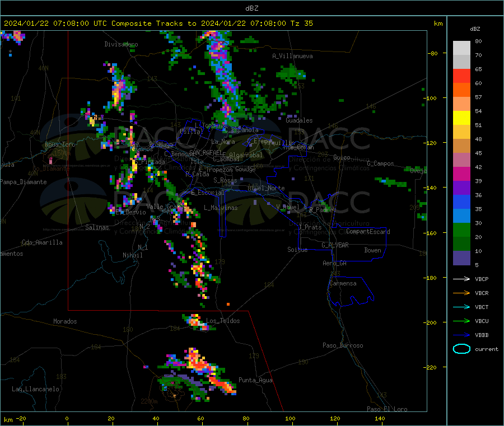Click the 'Paso_Barroso' map label

(343, 346)
